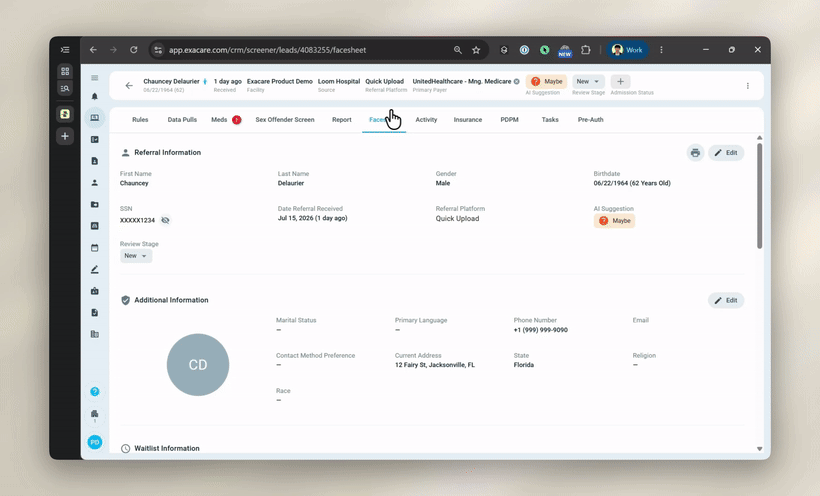
Task: Click the facility house icon above PD avatar
Action: coord(95,415)
